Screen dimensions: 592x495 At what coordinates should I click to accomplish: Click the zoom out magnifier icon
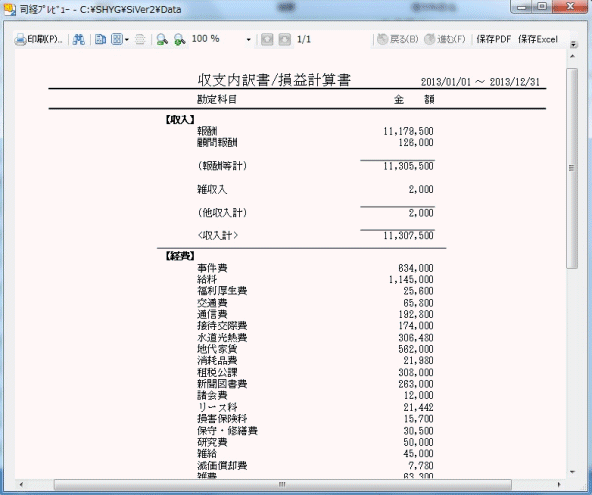pyautogui.click(x=162, y=39)
